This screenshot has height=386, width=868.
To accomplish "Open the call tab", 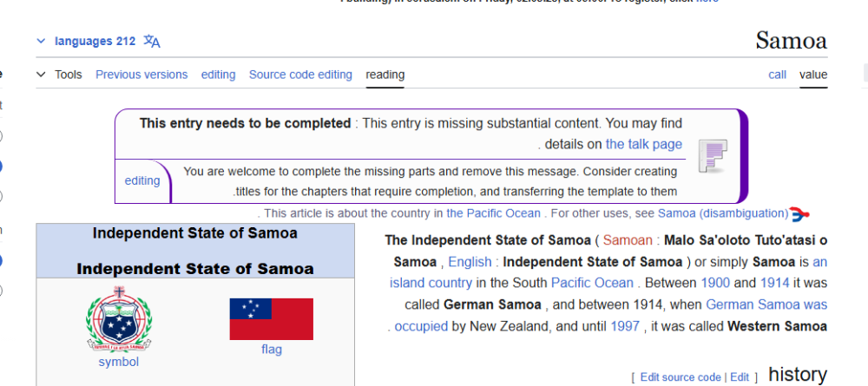I will pos(777,75).
